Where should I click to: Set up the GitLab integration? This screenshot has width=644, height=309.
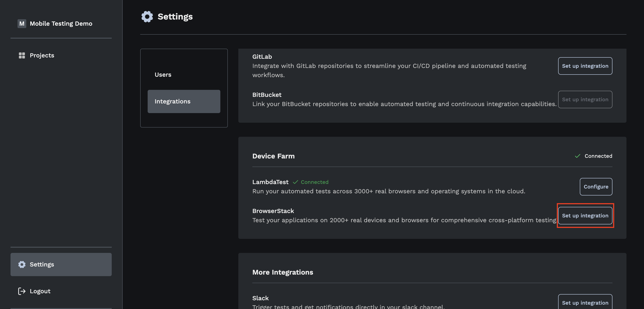click(585, 66)
